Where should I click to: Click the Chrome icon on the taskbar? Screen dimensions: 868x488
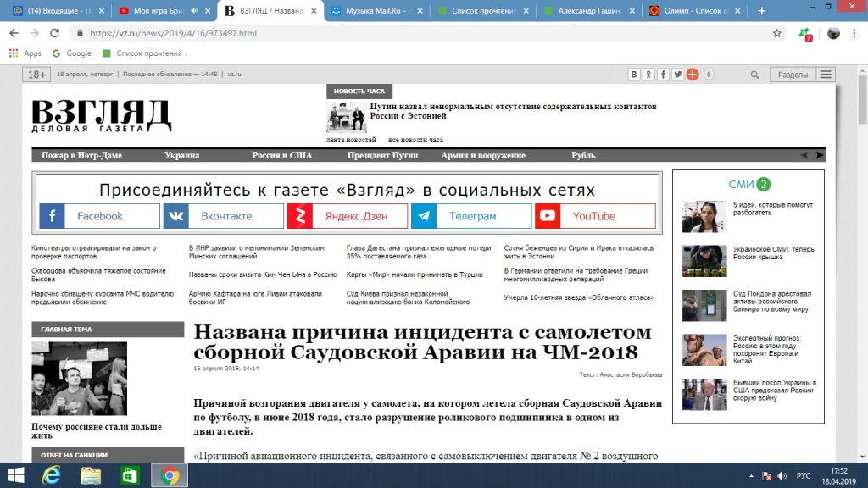point(170,475)
